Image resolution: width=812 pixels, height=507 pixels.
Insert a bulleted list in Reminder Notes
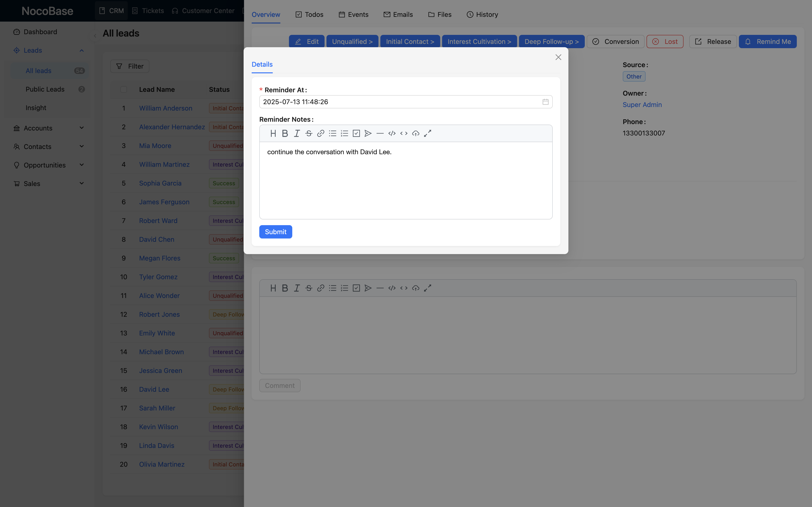coord(332,133)
